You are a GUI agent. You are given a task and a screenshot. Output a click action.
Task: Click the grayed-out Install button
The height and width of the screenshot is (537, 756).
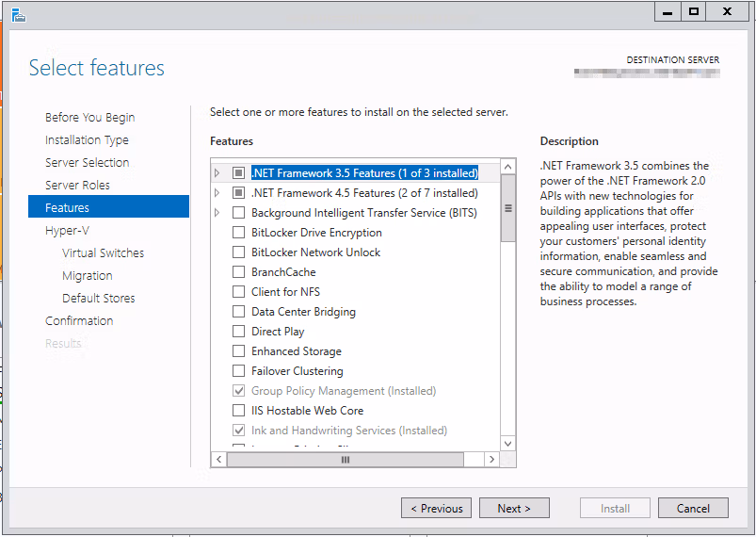click(615, 508)
